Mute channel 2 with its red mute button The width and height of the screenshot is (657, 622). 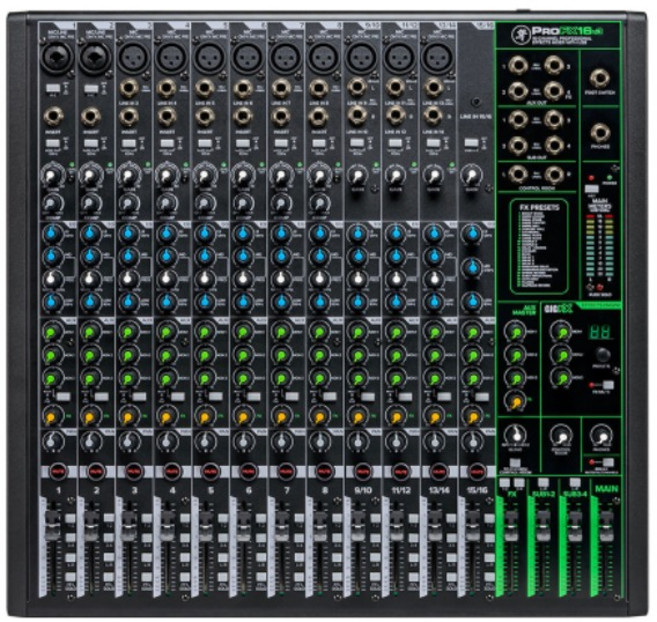tap(96, 472)
